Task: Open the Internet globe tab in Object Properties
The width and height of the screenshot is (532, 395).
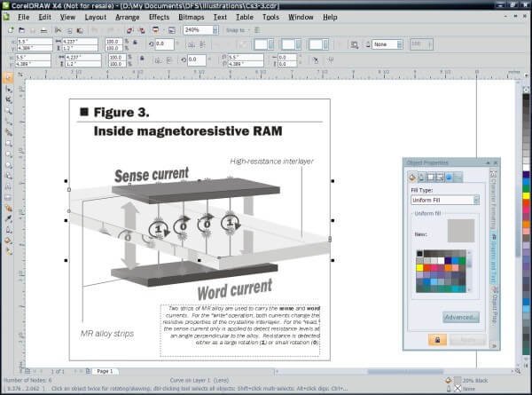Action: pos(449,177)
